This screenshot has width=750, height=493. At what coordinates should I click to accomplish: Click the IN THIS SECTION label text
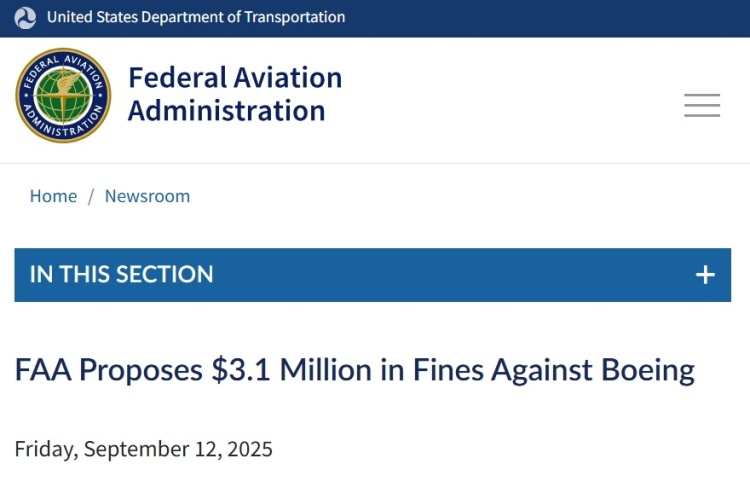(x=121, y=274)
